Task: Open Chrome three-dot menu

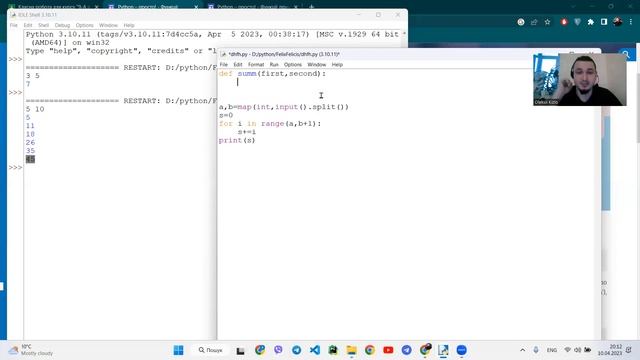Action: coord(631,22)
